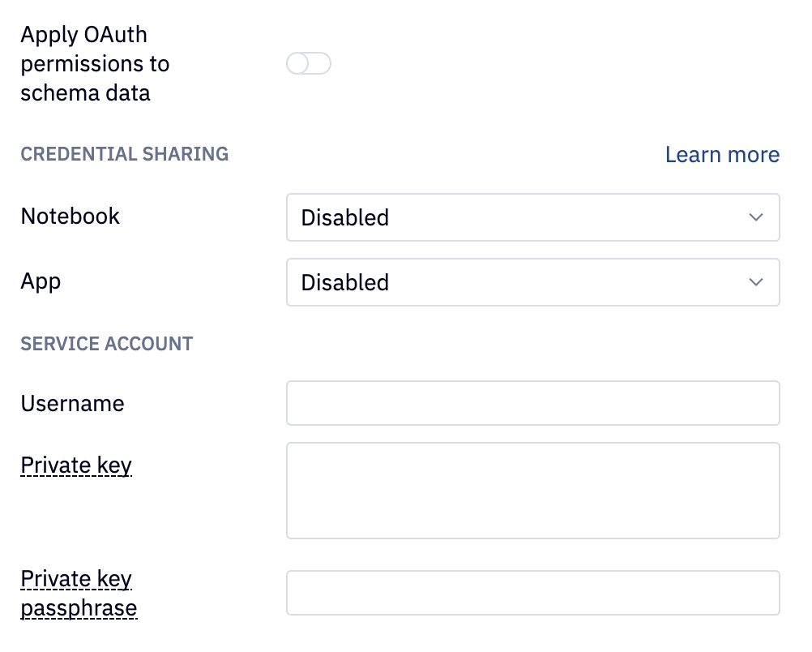812x652 pixels.
Task: Click the Private key passphrase input field
Action: point(532,592)
